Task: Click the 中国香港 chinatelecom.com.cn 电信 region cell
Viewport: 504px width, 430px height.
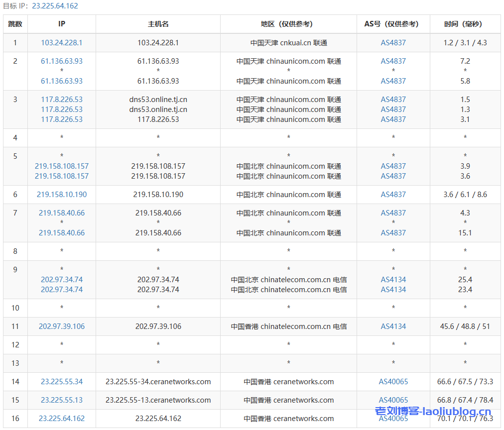Action: click(288, 326)
